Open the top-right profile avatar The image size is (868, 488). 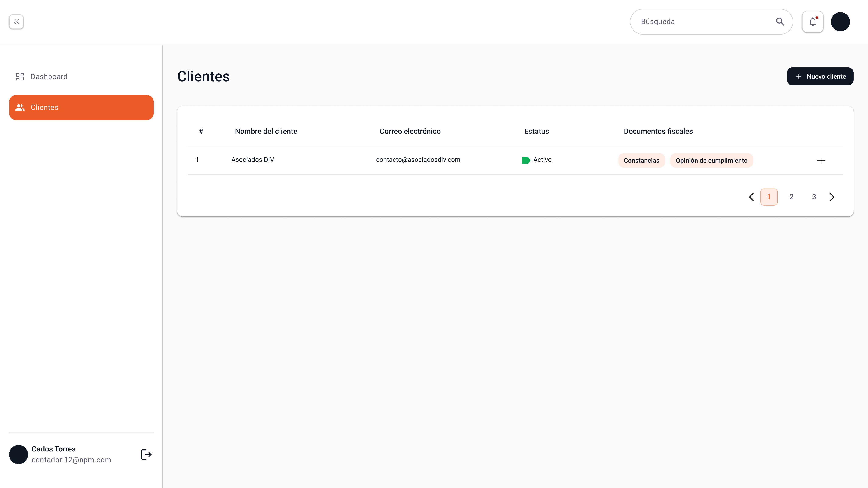coord(840,22)
